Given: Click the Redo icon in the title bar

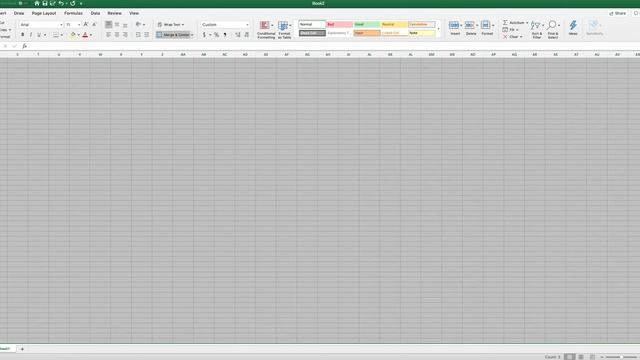Looking at the screenshot, I should tap(73, 3).
